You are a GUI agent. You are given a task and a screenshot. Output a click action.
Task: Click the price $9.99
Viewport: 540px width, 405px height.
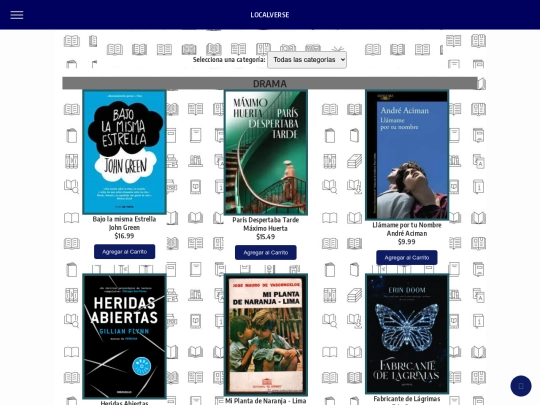tap(407, 242)
